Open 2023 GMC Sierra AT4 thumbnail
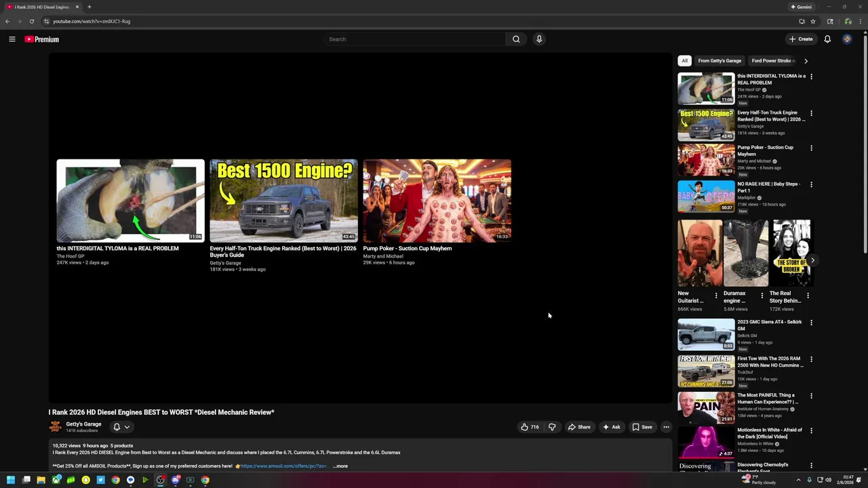Screen dimensions: 868x488 click(706, 334)
